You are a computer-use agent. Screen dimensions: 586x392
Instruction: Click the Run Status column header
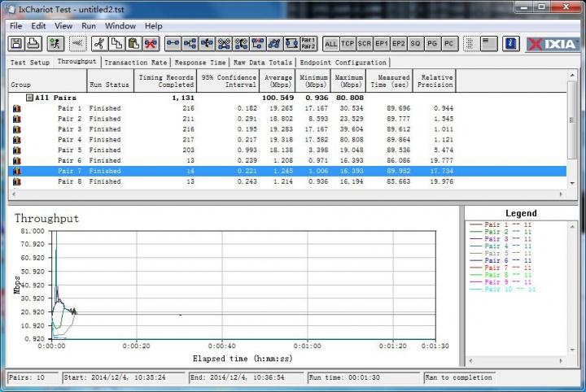110,81
